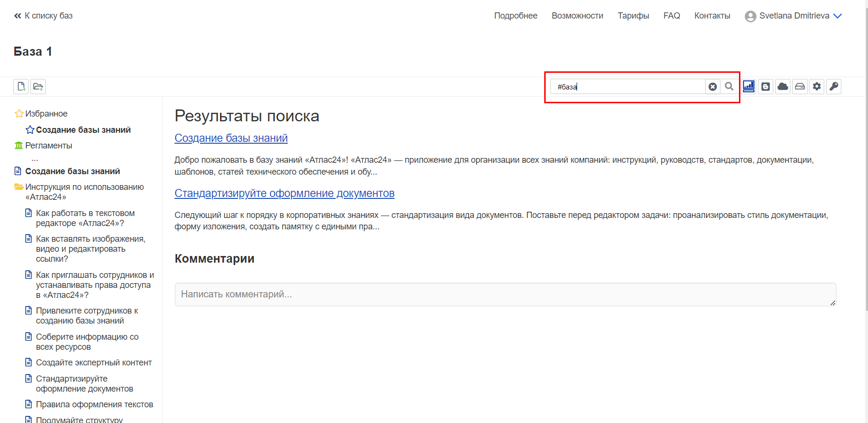
Task: Click the Написать комментарий text area
Action: coord(505,294)
